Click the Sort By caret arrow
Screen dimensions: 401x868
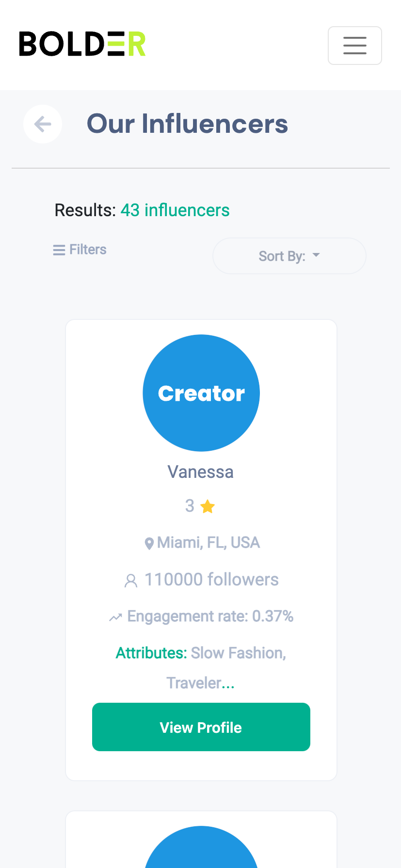point(316,255)
